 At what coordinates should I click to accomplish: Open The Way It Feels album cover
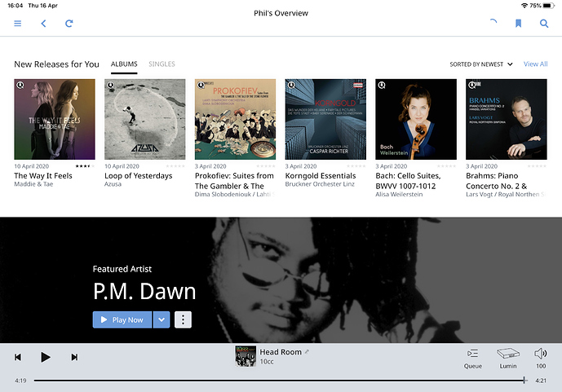click(55, 119)
